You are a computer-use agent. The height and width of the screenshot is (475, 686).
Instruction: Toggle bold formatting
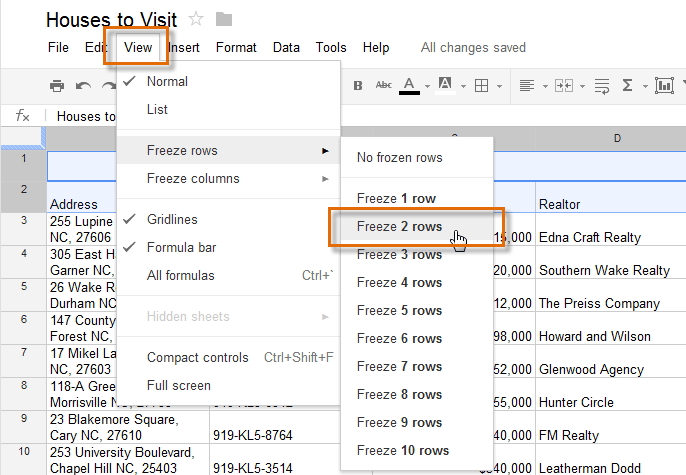coord(358,86)
